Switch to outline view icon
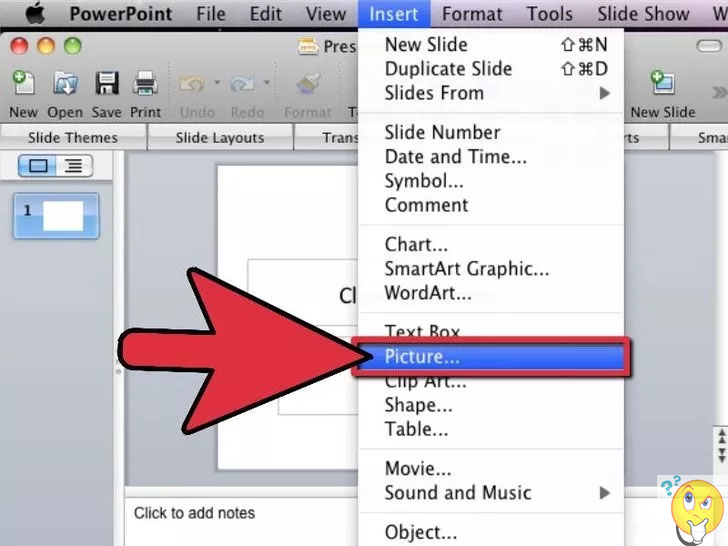Viewport: 728px width, 546px height. click(73, 166)
